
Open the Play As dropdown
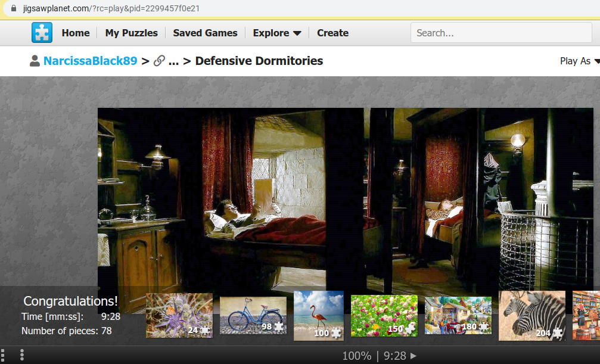pos(580,61)
